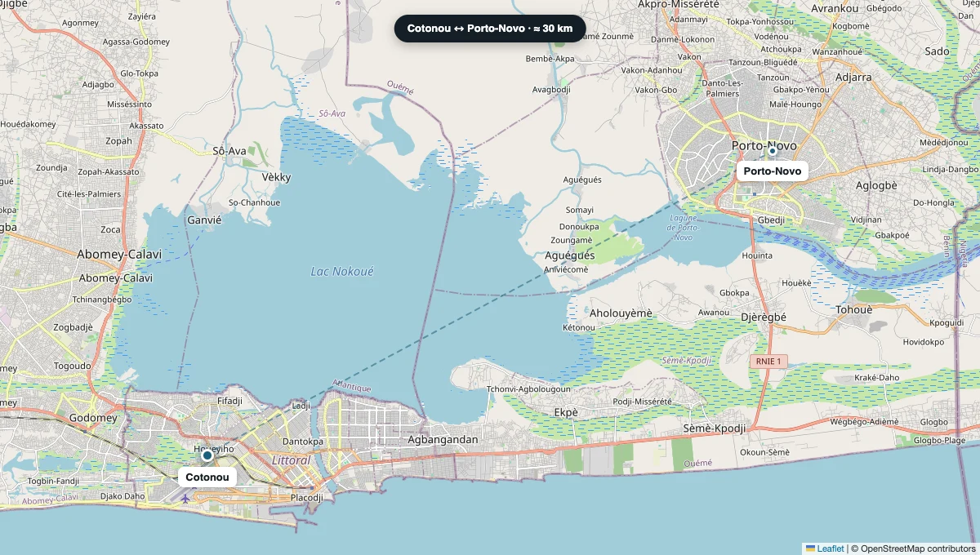Screen dimensions: 980x555
Task: Select the Dantokpa district label
Action: click(x=304, y=442)
